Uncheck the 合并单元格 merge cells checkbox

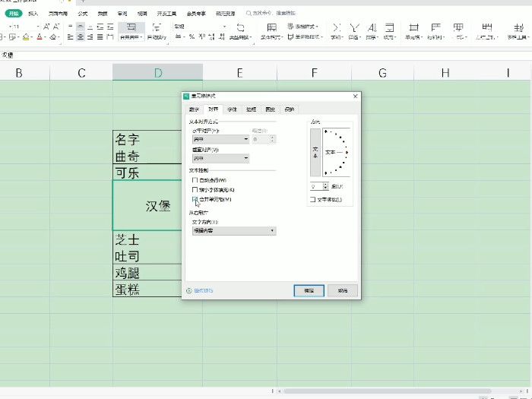pos(195,199)
